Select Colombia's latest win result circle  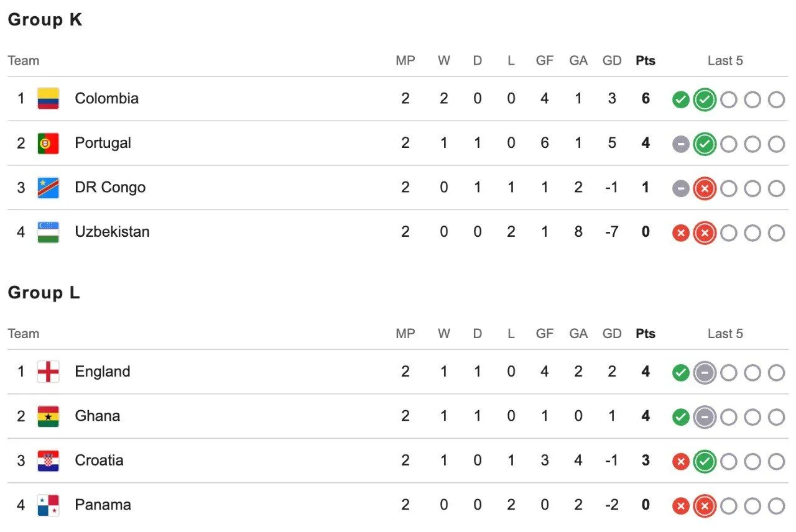click(705, 99)
